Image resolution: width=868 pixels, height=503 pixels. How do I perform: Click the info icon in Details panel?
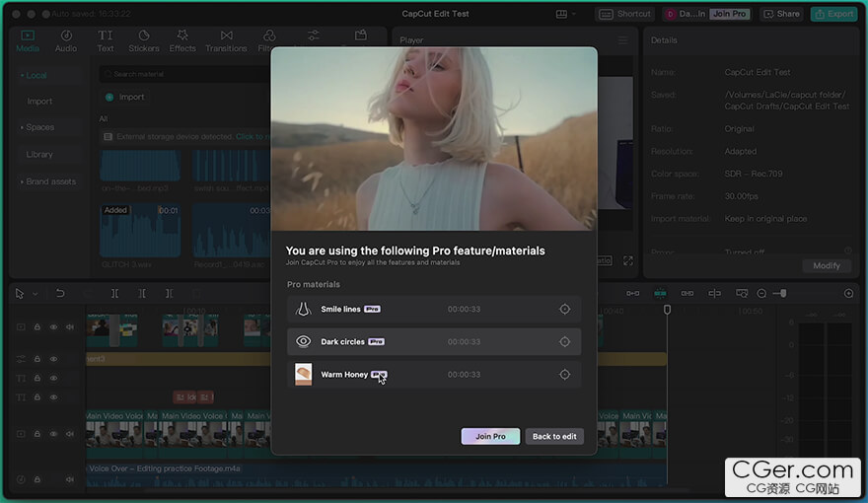(847, 251)
